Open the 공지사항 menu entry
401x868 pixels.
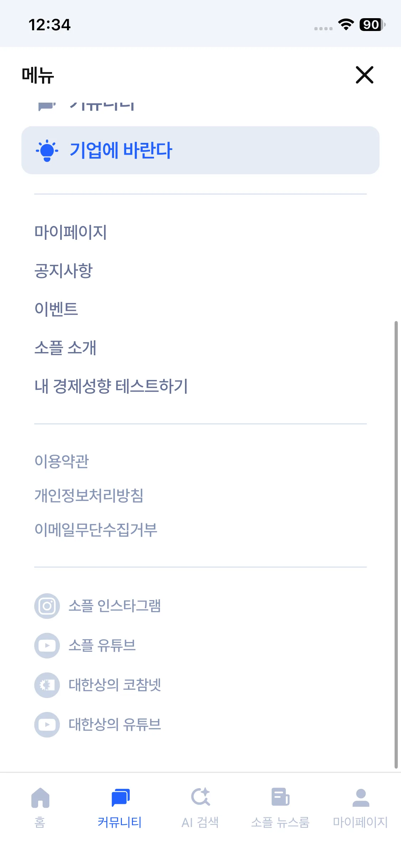pyautogui.click(x=63, y=270)
